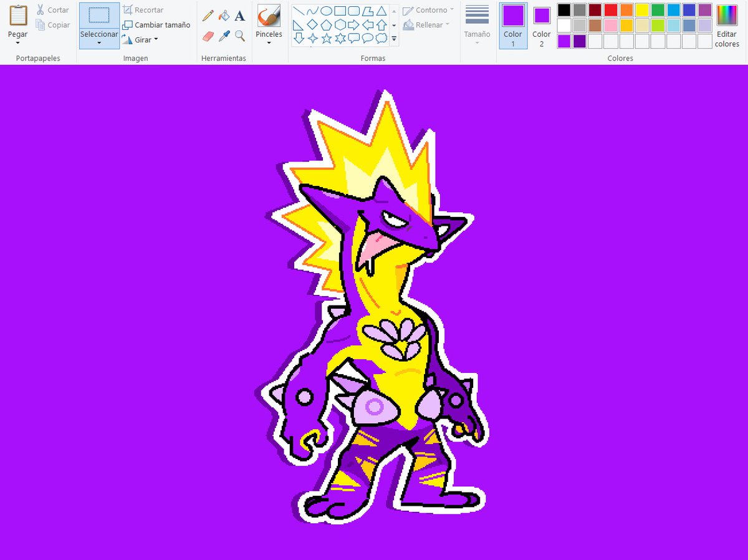
Task: Open the Contorno outline menu
Action: click(429, 9)
